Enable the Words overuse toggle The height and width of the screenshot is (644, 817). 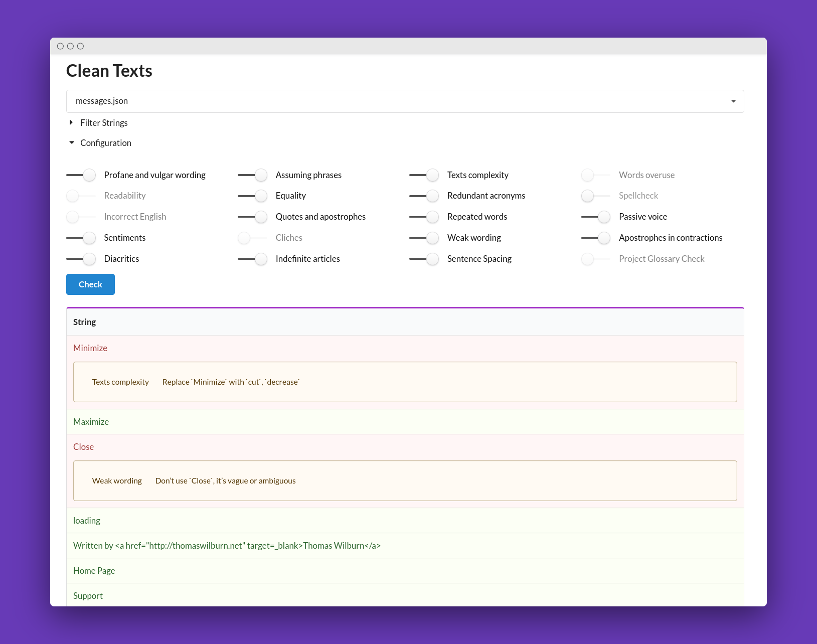coord(595,175)
